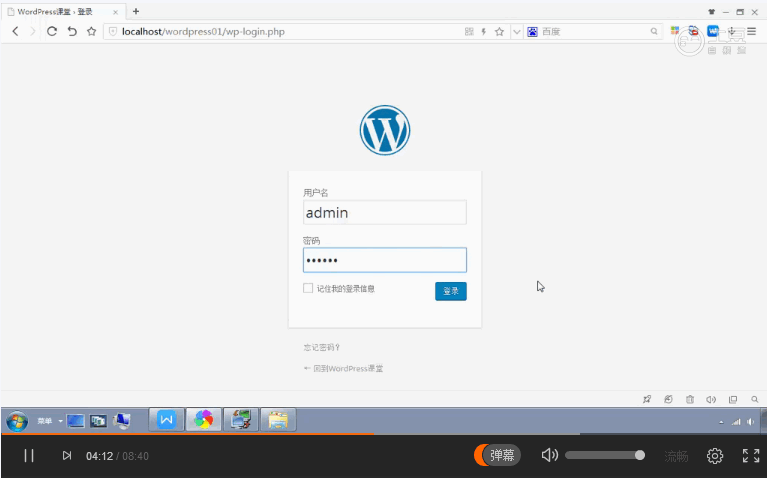
Task: Click the WordPress logo
Action: (x=385, y=130)
